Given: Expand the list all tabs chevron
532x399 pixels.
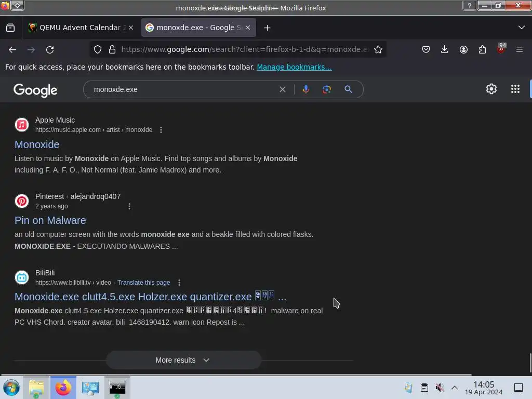Looking at the screenshot, I should point(522,28).
